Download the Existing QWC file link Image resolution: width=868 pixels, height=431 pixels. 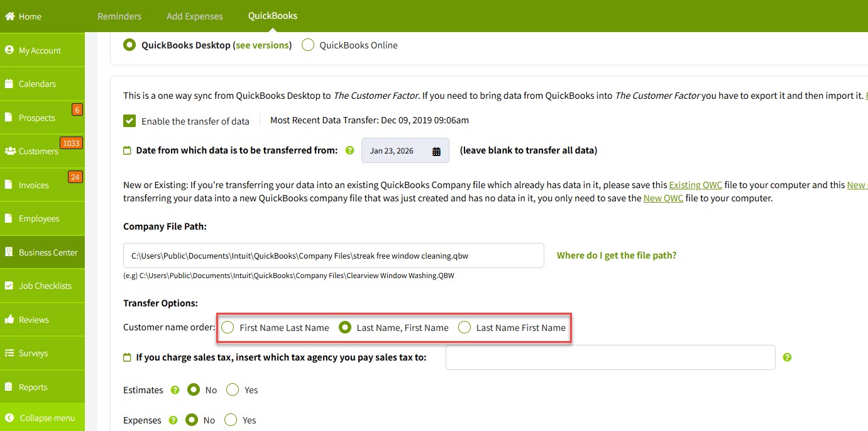pyautogui.click(x=695, y=185)
